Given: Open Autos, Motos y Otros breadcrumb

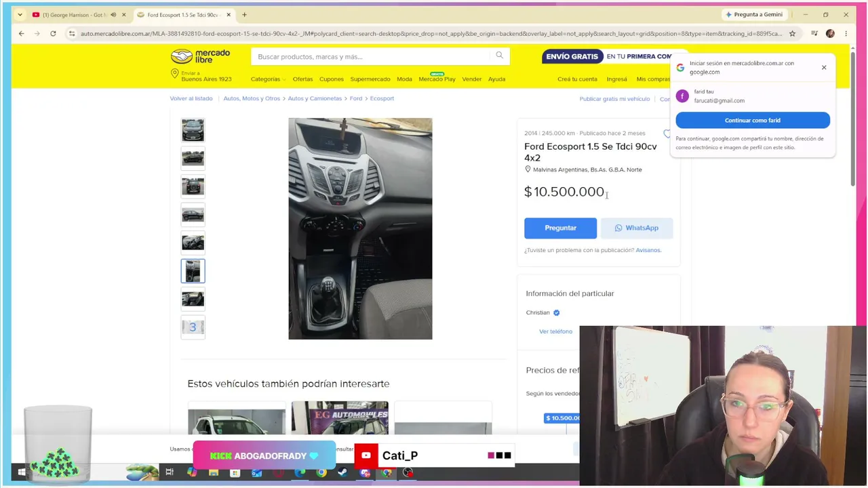Looking at the screenshot, I should pyautogui.click(x=252, y=98).
